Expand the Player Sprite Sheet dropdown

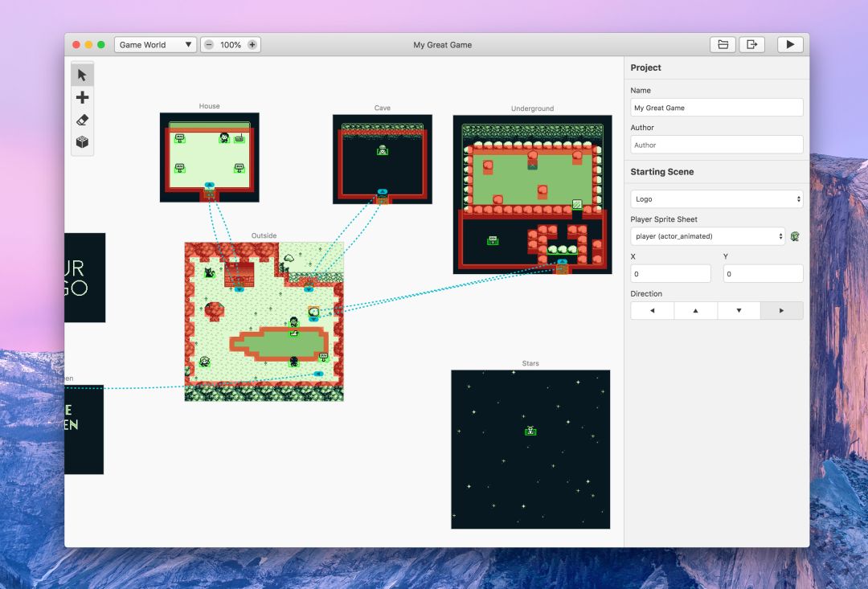coord(707,236)
